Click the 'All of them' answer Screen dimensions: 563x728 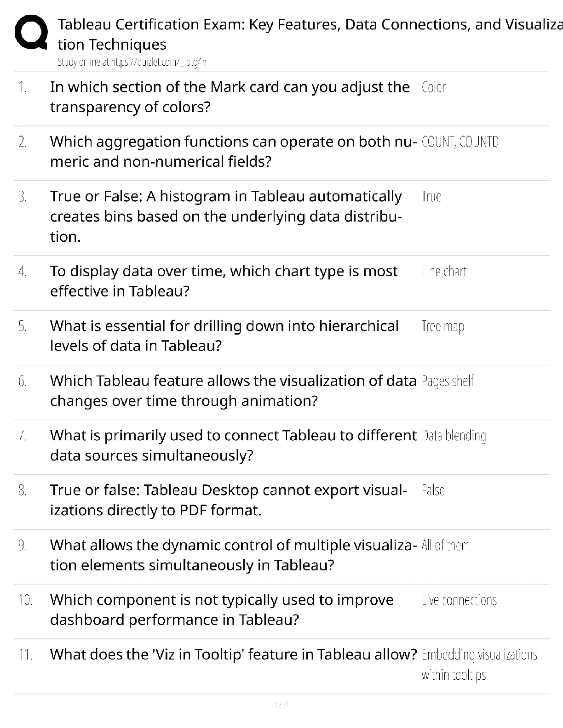445,545
